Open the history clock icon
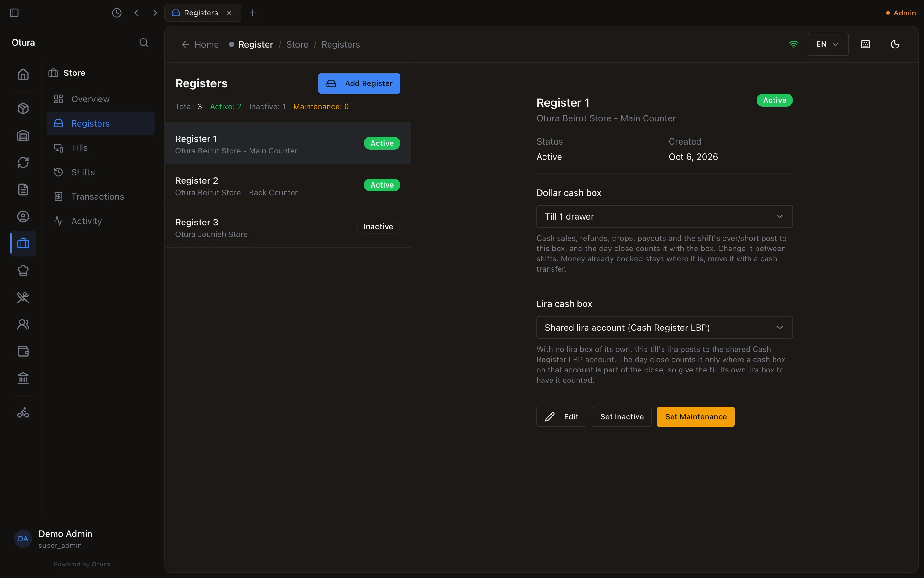The width and height of the screenshot is (924, 578). click(117, 13)
